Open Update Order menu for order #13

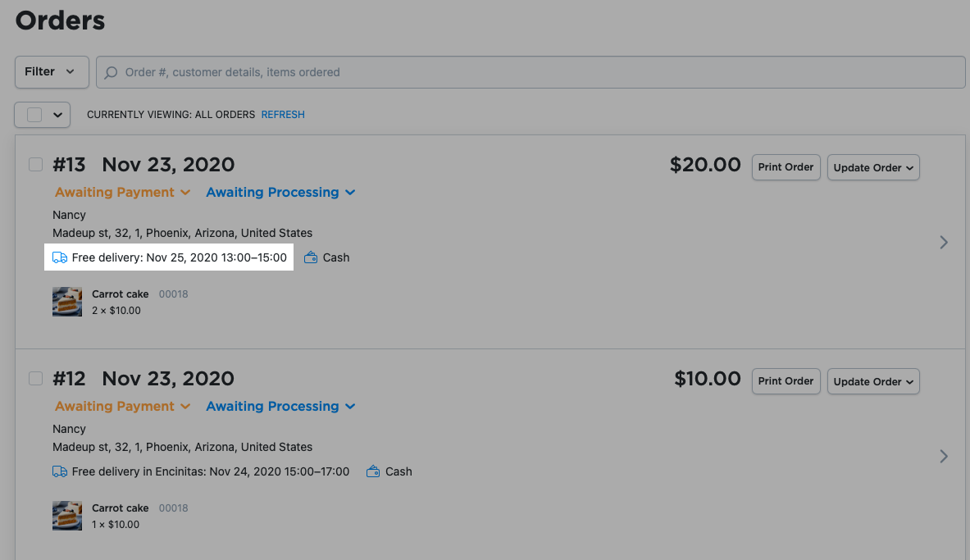point(873,167)
